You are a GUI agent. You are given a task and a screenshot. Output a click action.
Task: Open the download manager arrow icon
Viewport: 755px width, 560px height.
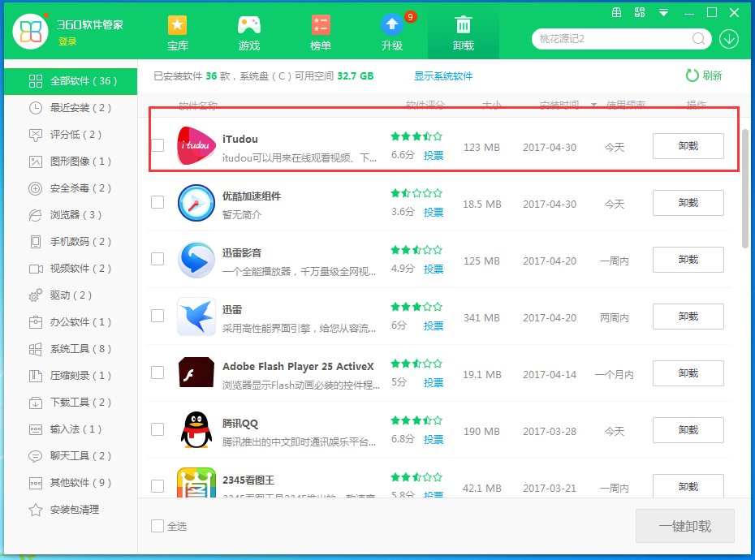click(x=729, y=39)
